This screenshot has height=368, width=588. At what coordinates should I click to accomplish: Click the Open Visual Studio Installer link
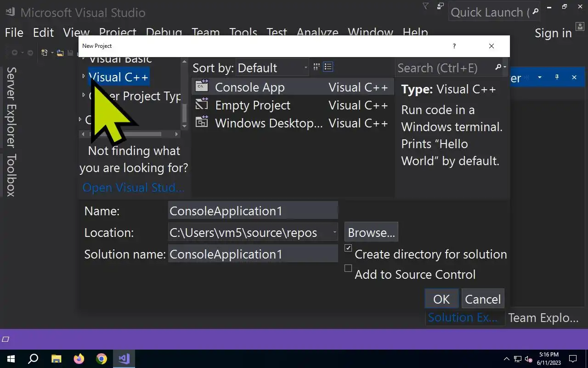pyautogui.click(x=133, y=188)
